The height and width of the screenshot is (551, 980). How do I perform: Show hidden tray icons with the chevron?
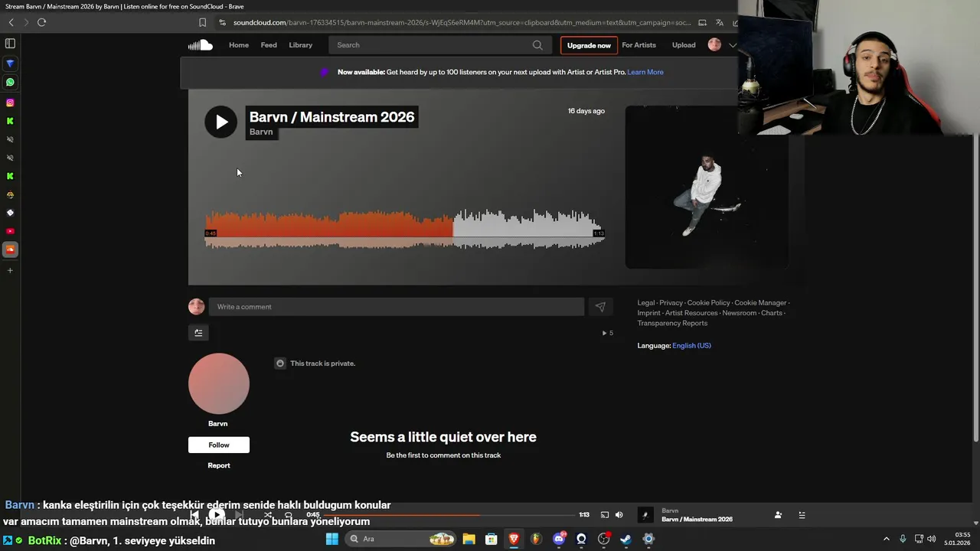tap(887, 539)
